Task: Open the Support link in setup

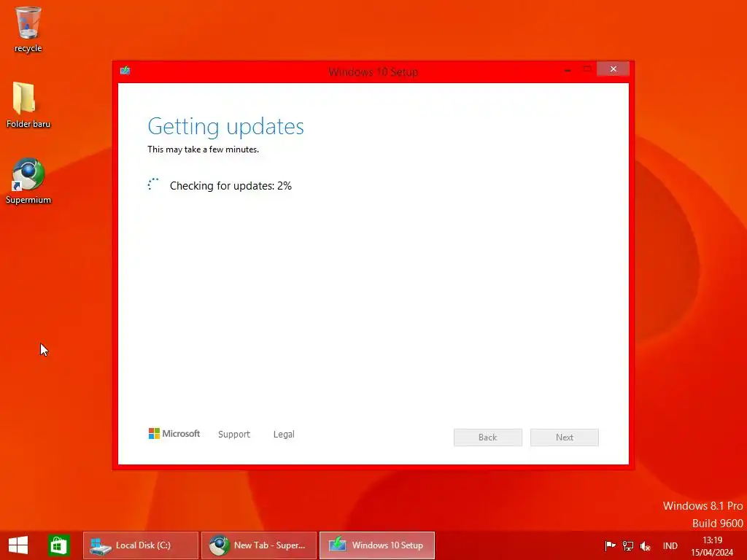Action: tap(234, 435)
